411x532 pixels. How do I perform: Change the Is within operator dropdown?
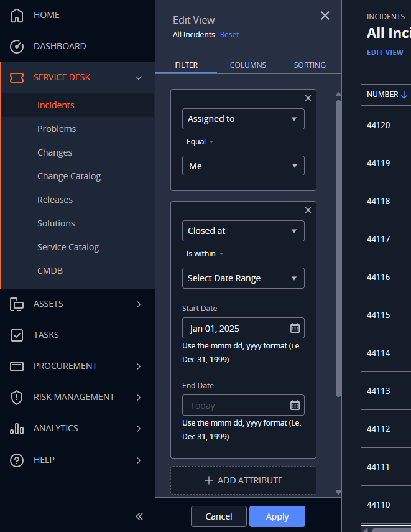[x=205, y=254]
